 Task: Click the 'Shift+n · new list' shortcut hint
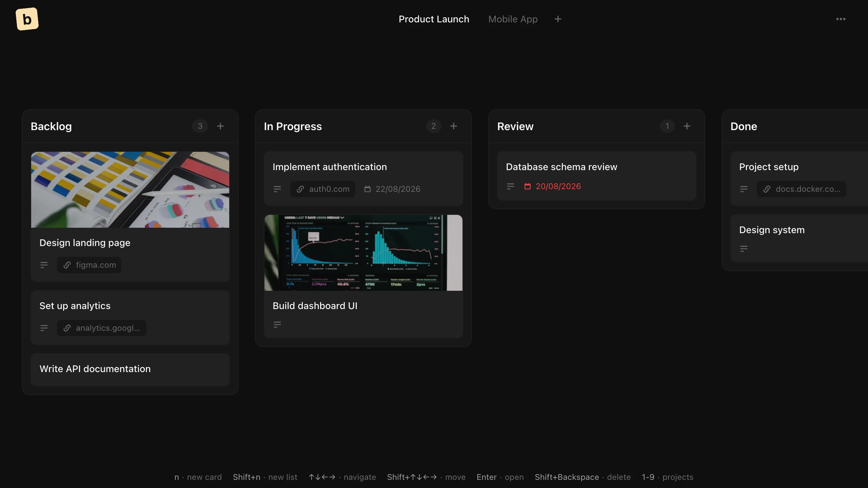pyautogui.click(x=265, y=477)
